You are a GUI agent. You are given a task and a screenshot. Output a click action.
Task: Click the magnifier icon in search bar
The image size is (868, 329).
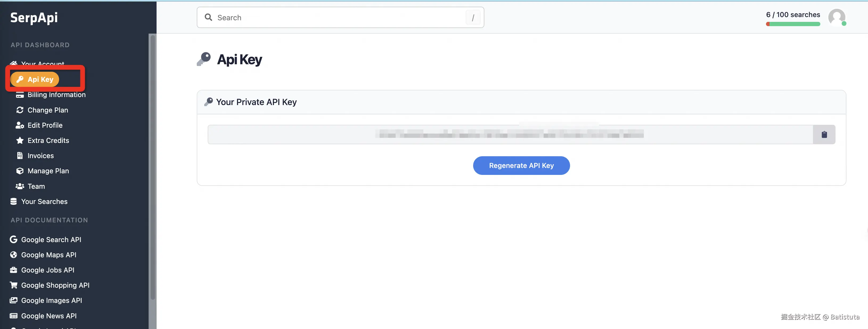click(x=208, y=17)
